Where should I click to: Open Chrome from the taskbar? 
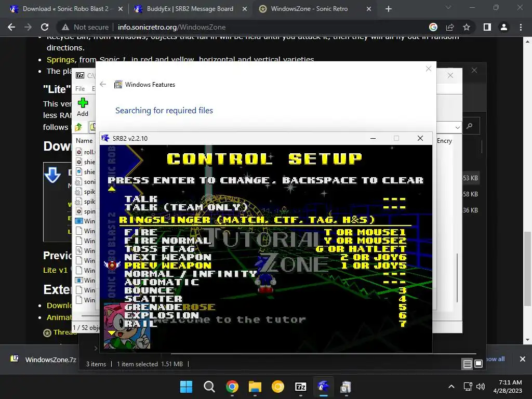(x=232, y=387)
